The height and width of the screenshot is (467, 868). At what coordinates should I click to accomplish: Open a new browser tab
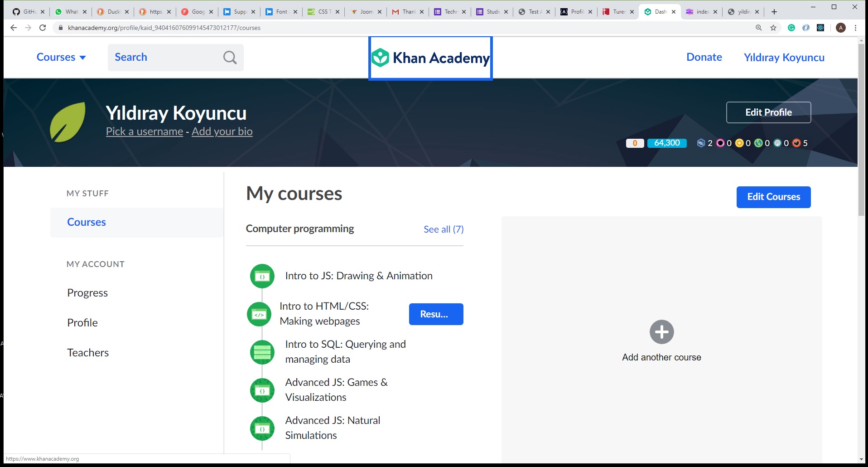tap(774, 12)
